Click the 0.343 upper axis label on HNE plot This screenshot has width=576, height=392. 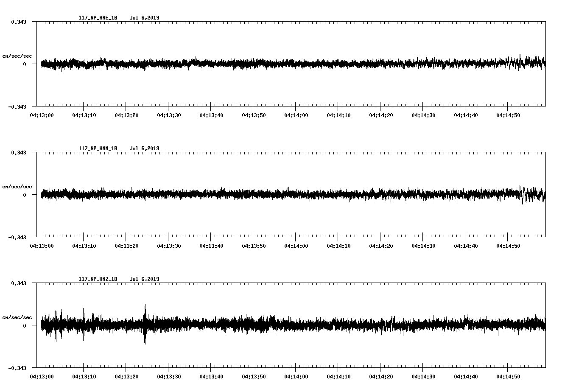(x=18, y=22)
